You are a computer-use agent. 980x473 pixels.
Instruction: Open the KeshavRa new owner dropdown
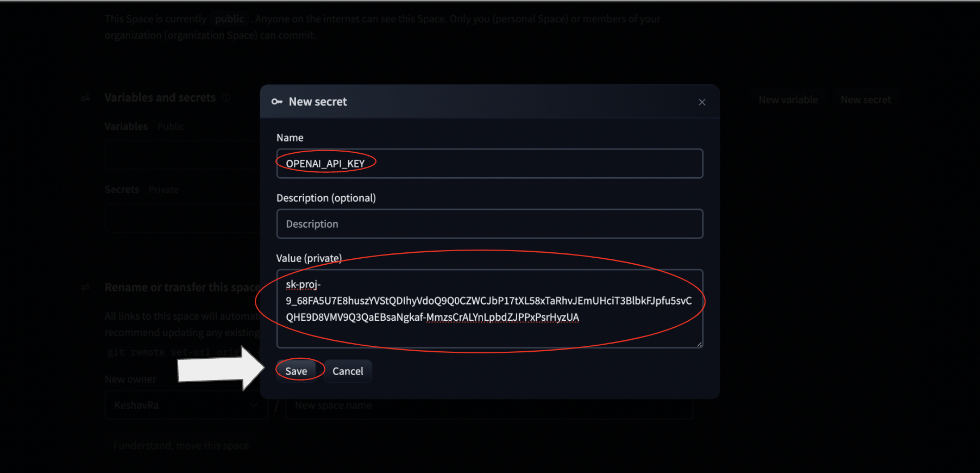(x=186, y=405)
